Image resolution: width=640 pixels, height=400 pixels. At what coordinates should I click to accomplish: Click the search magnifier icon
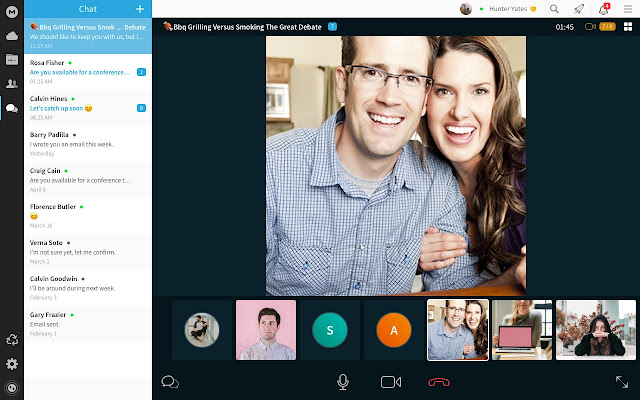point(554,9)
